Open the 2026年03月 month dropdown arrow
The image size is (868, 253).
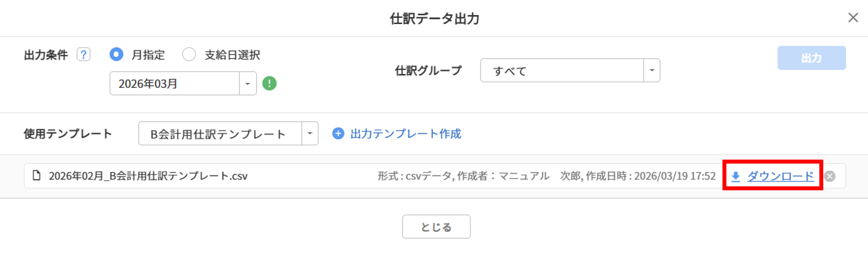click(x=248, y=83)
